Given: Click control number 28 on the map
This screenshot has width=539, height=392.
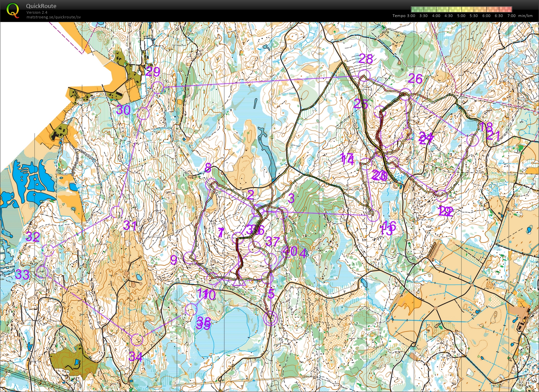Looking at the screenshot, I should point(366,59).
